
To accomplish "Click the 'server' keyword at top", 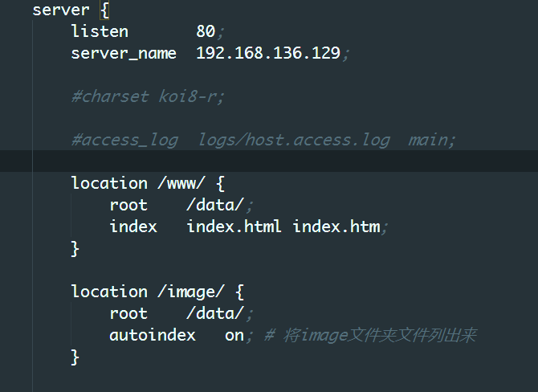I will click(x=61, y=10).
